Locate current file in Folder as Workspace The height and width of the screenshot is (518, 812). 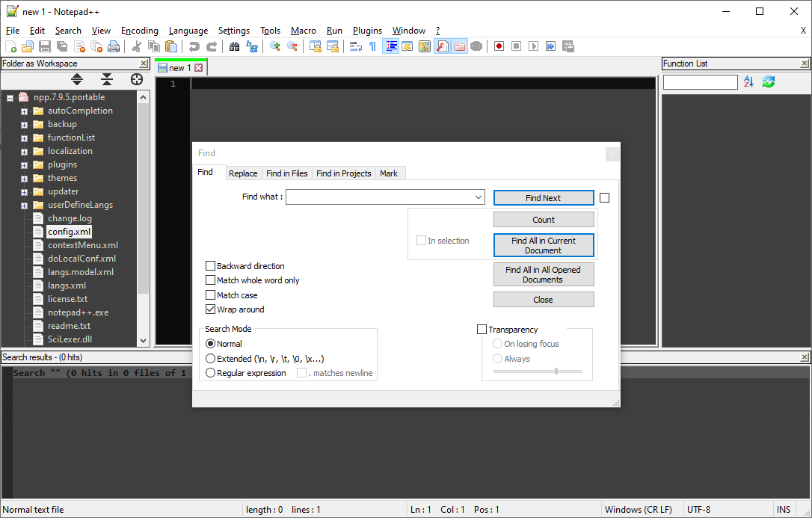pos(137,79)
